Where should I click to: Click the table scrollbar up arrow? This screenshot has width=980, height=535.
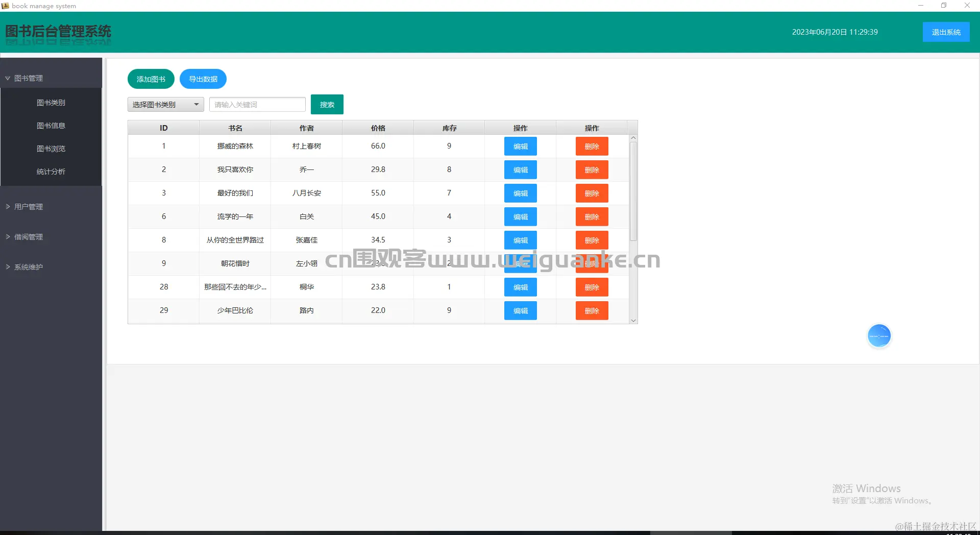point(633,138)
